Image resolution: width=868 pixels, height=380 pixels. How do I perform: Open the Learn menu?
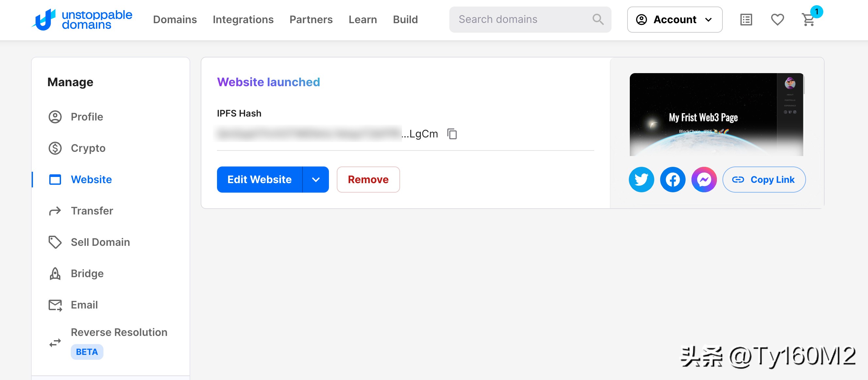[x=363, y=19]
